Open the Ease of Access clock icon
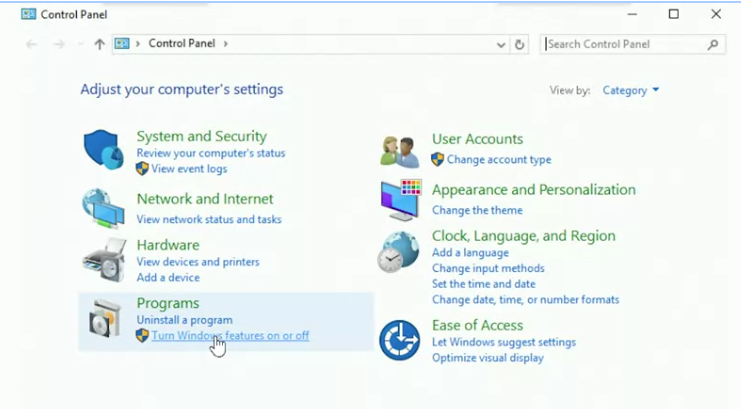The height and width of the screenshot is (409, 741). pos(399,340)
